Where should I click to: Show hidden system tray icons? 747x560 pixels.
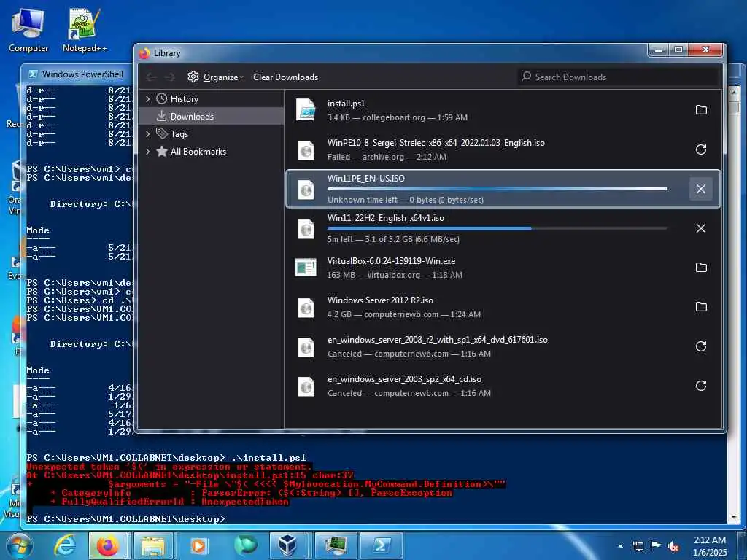tap(620, 546)
